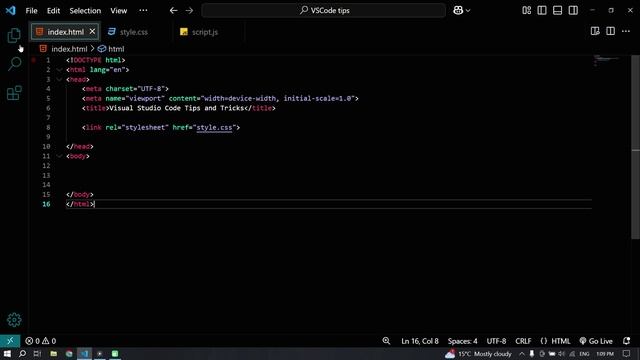Change end of line sequence CRLF
640x360 pixels.
[x=523, y=341]
